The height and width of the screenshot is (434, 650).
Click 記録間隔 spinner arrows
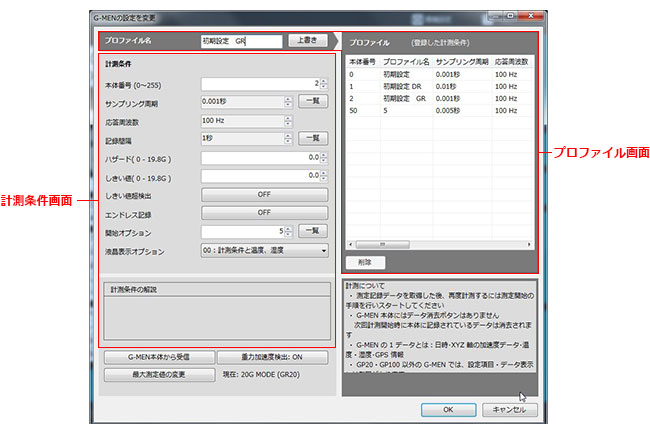tap(288, 139)
